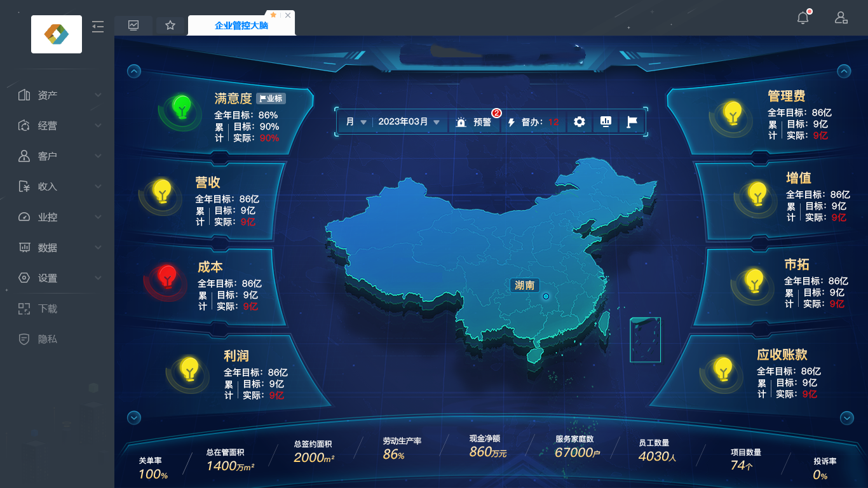Expand the 客户 menu chevron

click(98, 156)
